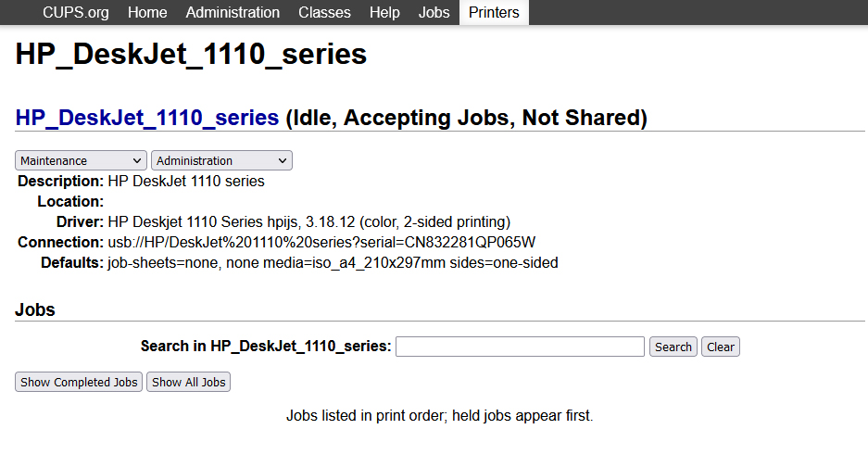Click the blue HP_DeskJet_1110_series printer link
This screenshot has height=467, width=868.
[147, 118]
